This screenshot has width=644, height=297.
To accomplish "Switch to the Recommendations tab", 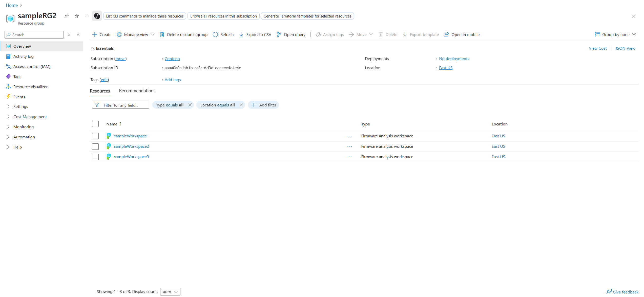I will (137, 91).
